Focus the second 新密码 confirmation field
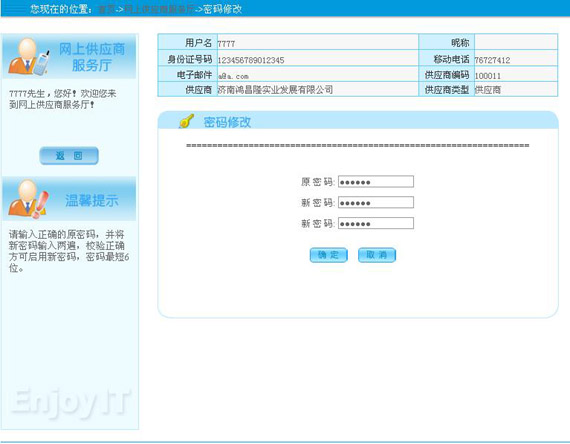The height and width of the screenshot is (444, 570). pyautogui.click(x=376, y=223)
